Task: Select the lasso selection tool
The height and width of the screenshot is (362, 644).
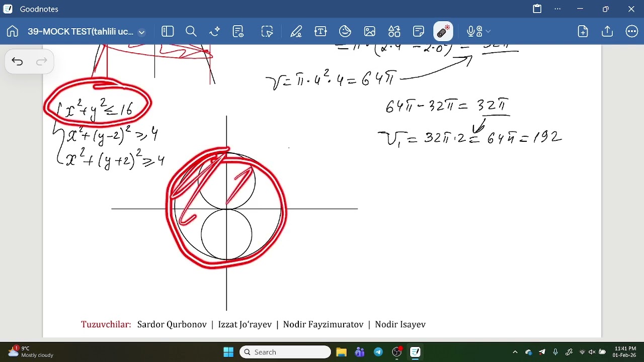Action: (267, 32)
